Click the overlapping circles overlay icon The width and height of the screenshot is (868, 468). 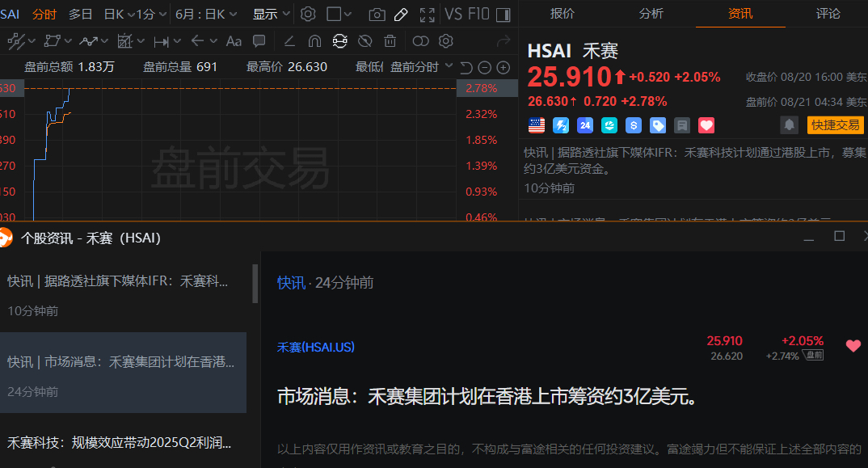(421, 41)
